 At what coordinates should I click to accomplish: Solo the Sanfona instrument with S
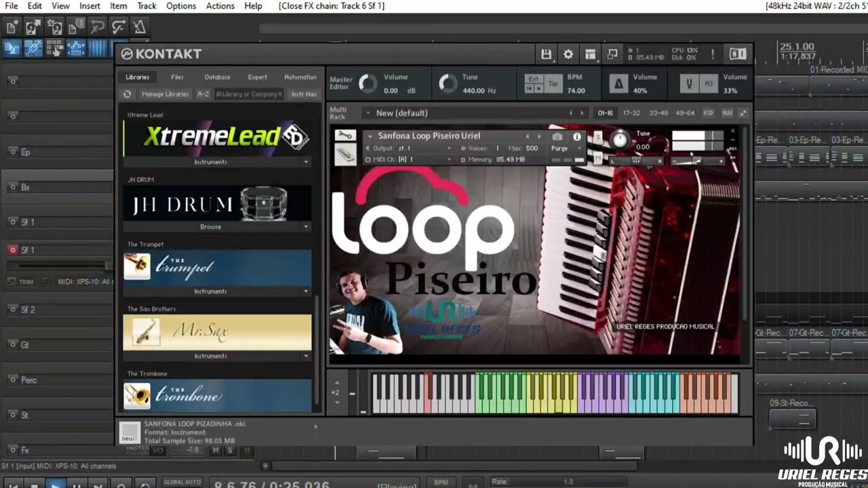pos(597,138)
